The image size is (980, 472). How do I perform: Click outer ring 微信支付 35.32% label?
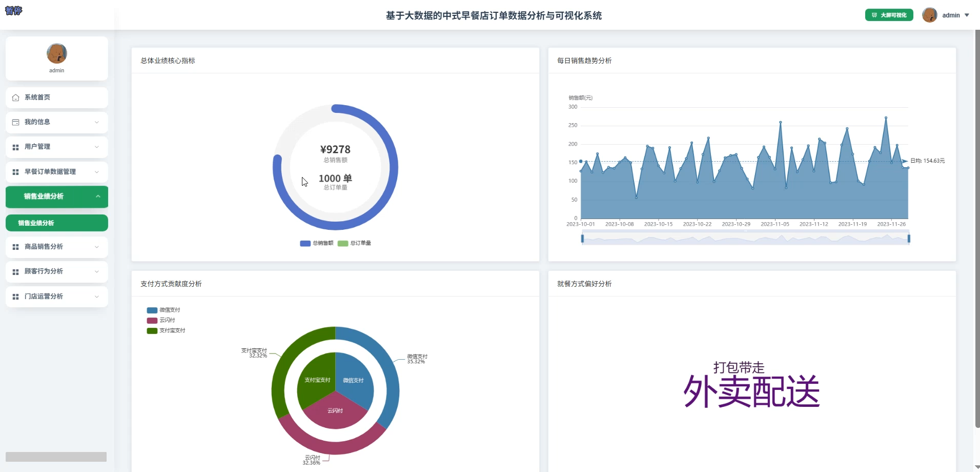(417, 359)
